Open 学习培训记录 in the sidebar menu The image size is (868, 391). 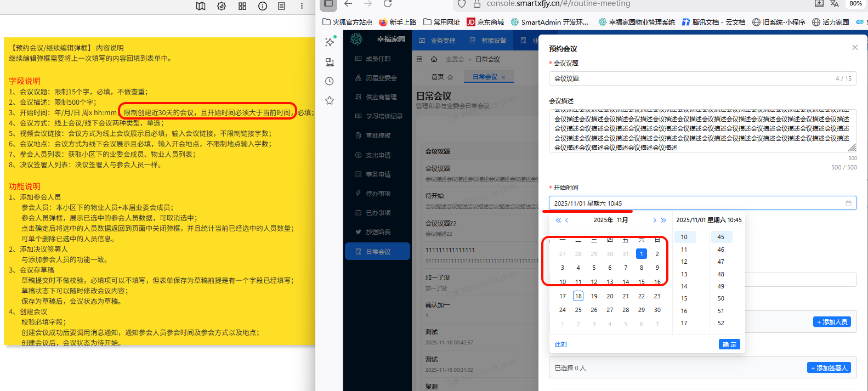(378, 116)
